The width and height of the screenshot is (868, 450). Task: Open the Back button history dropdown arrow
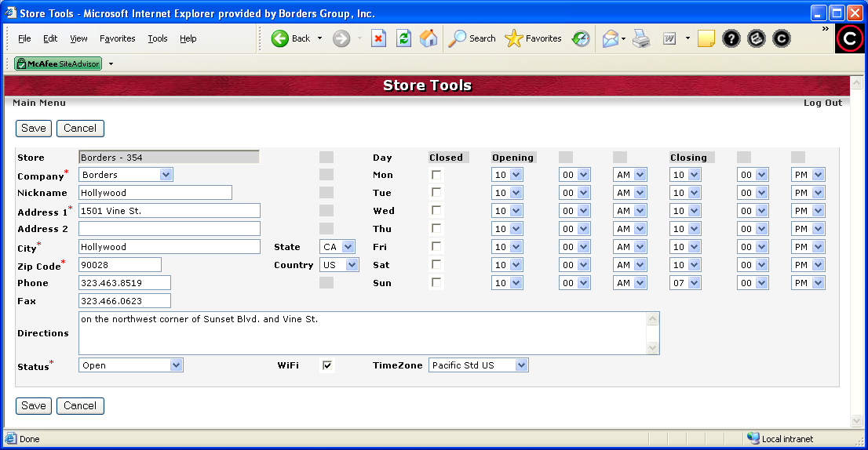(319, 38)
